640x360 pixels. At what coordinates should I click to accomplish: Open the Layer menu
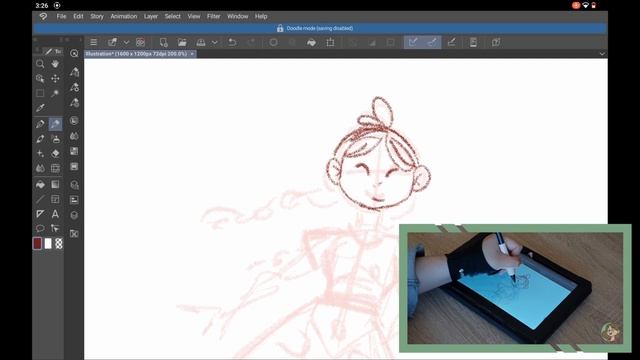[151, 16]
